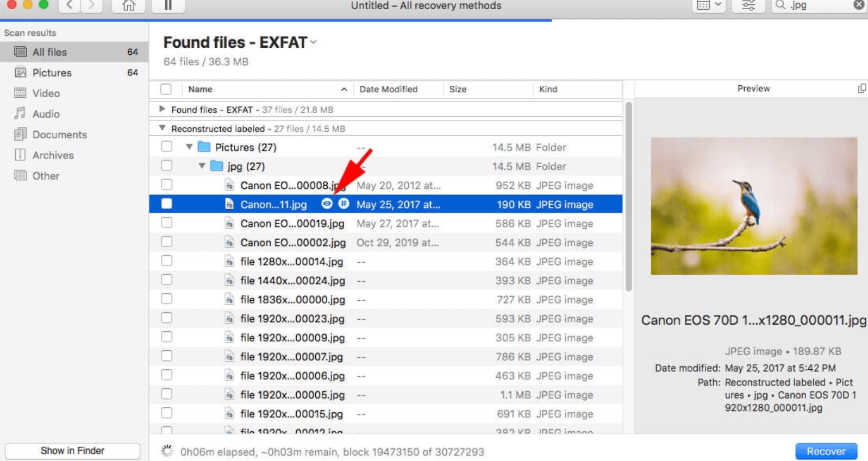Check the jpg (27) folder checkbox
868x461 pixels.
pyautogui.click(x=167, y=166)
